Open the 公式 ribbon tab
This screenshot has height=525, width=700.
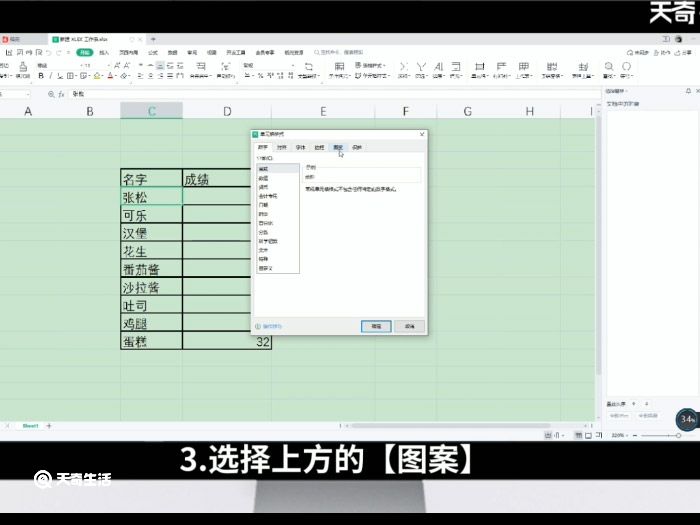153,53
